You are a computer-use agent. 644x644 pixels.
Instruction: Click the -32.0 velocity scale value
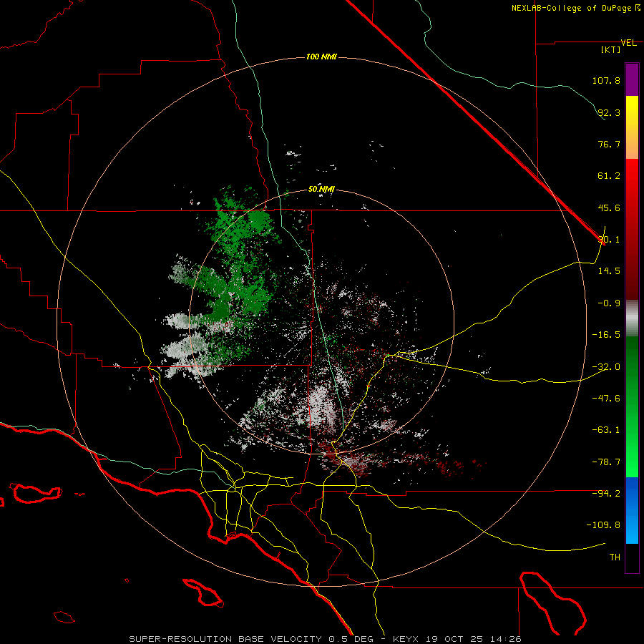coord(606,367)
